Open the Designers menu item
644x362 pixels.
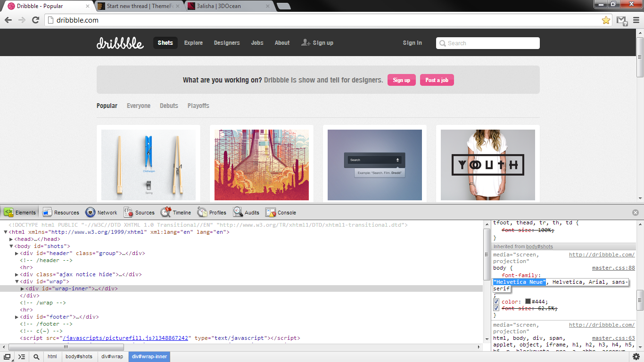click(227, 43)
